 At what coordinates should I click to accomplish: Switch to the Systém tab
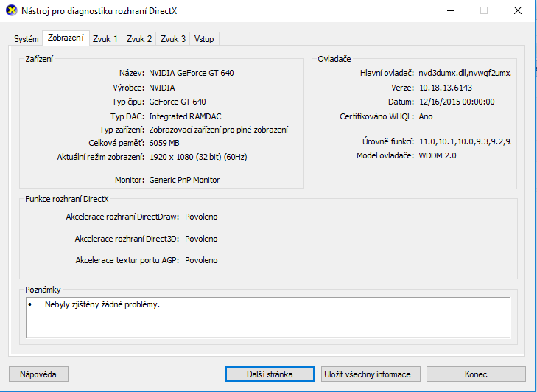point(27,39)
